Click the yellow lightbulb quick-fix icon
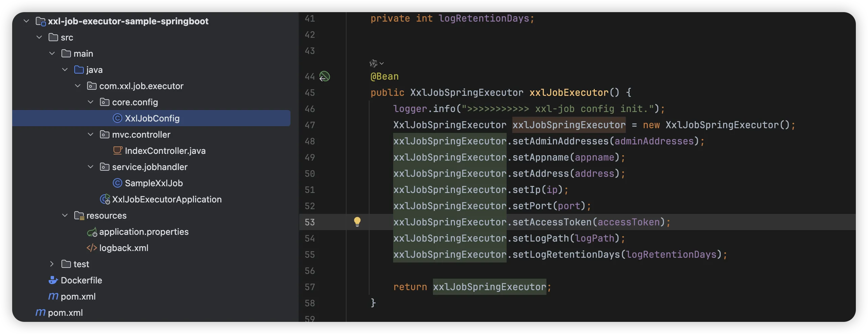The height and width of the screenshot is (334, 868). click(357, 222)
